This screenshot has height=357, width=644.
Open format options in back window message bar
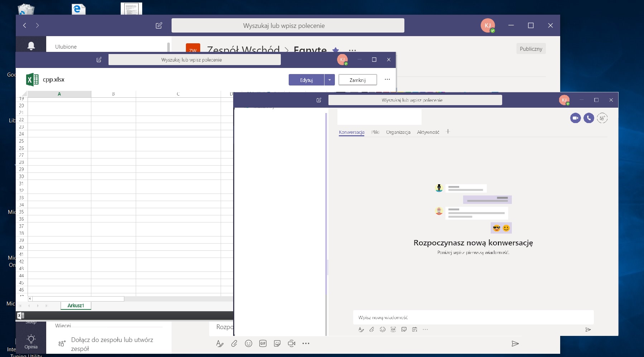(x=220, y=344)
